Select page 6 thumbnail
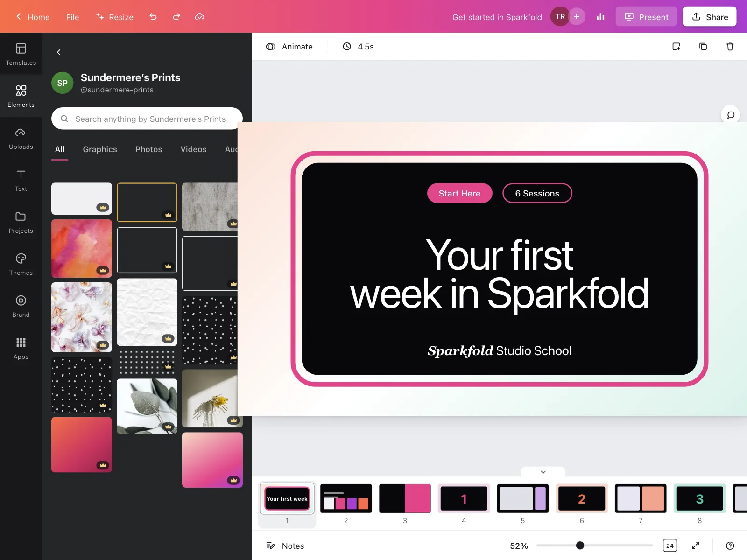Image resolution: width=747 pixels, height=560 pixels. [582, 499]
